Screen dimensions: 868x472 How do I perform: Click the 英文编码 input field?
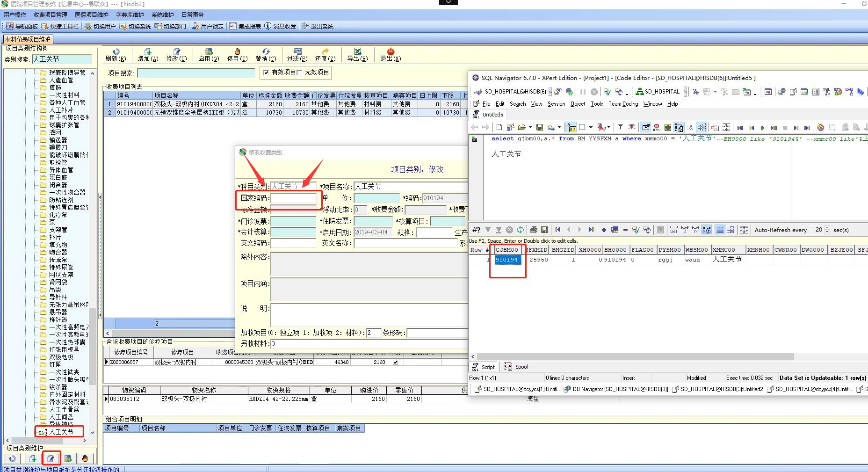point(294,243)
